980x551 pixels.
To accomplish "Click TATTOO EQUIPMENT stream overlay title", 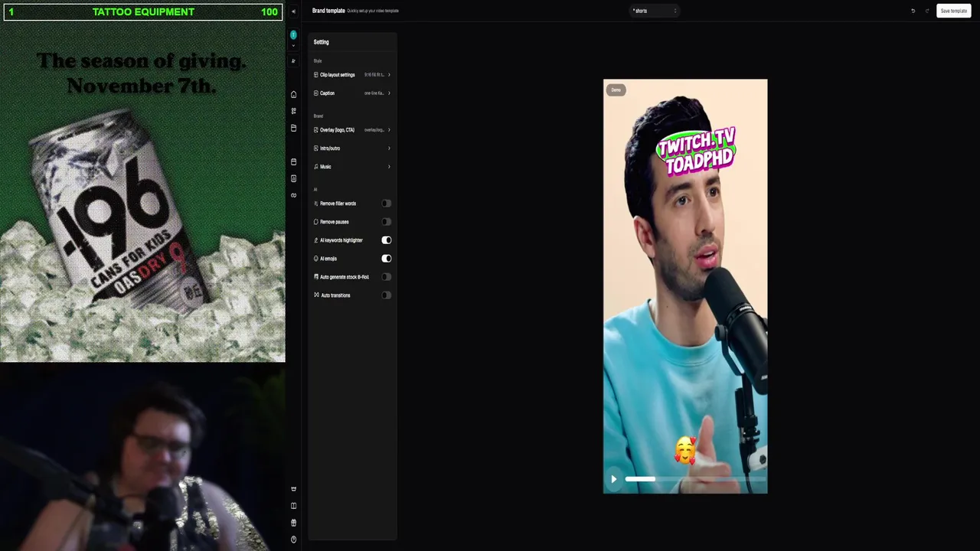I will click(x=143, y=11).
